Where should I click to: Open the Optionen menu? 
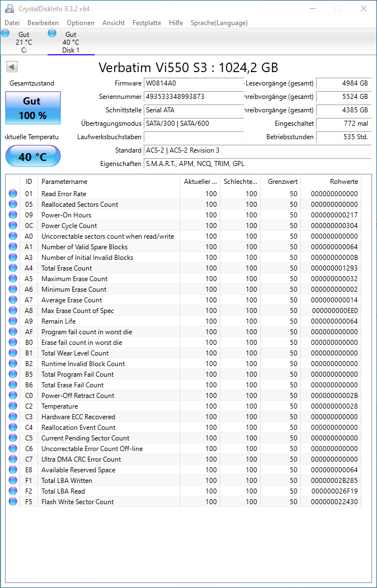(81, 23)
